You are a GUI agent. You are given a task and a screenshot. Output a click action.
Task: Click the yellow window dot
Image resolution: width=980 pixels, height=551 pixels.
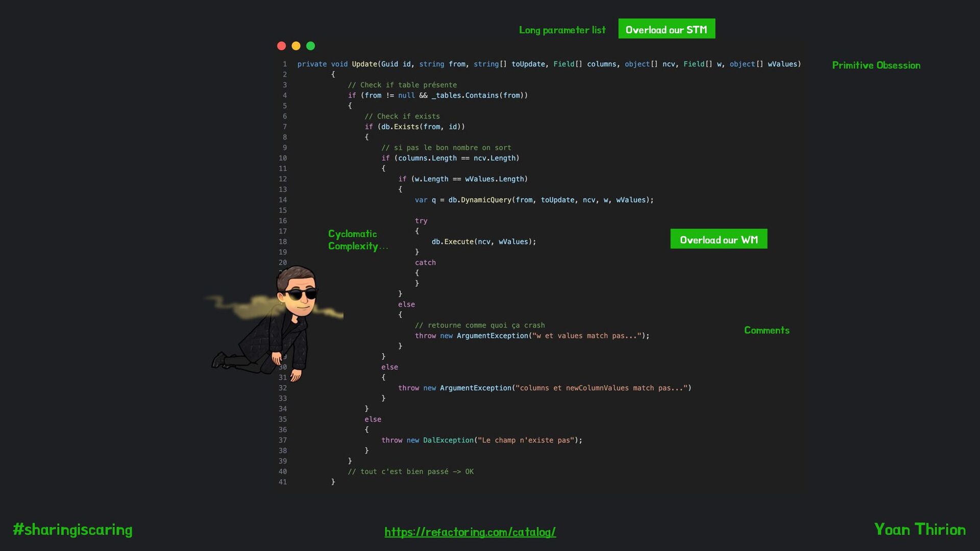pos(296,46)
